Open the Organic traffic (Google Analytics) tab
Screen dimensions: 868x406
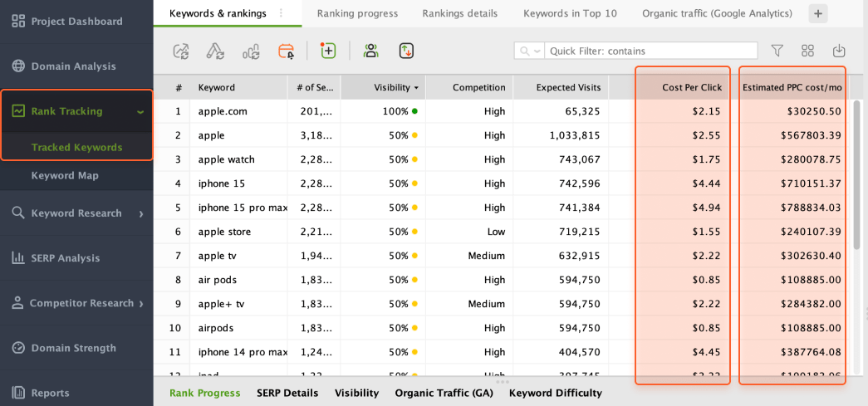(717, 13)
